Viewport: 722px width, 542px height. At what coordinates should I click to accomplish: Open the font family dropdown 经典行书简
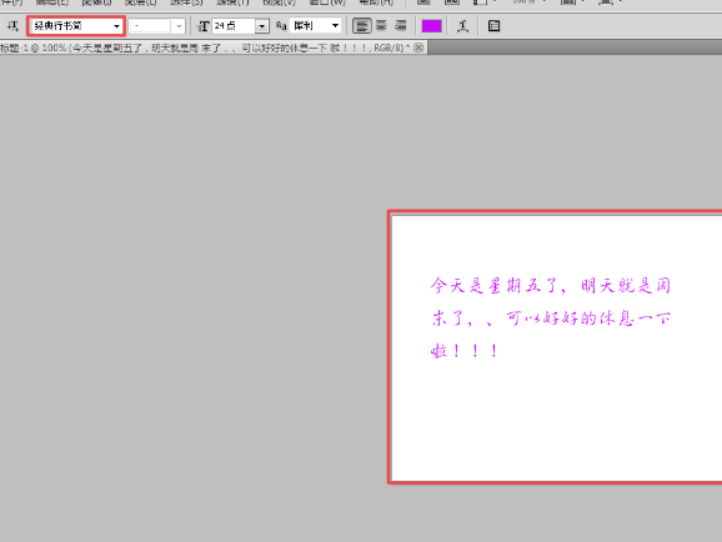tap(76, 26)
